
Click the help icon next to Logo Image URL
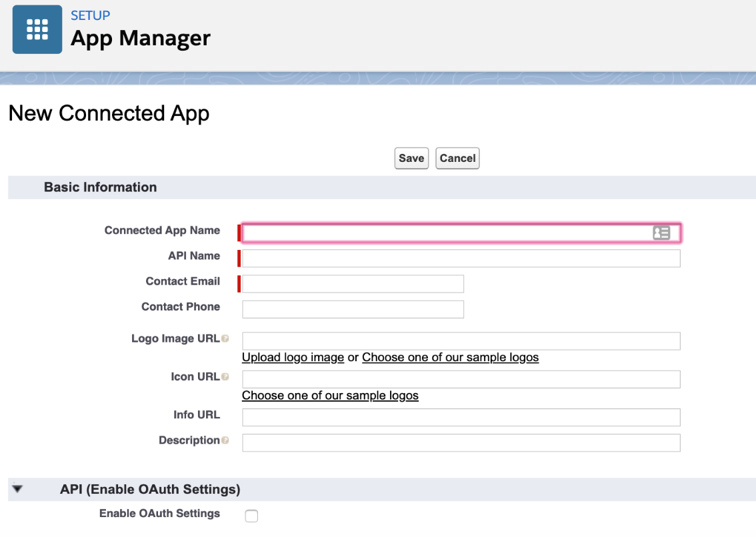pos(226,338)
